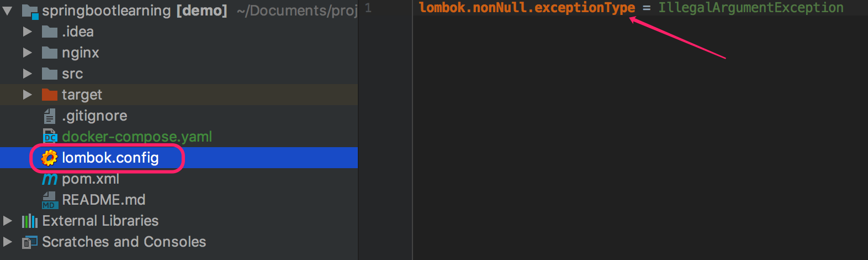Expand Scratches and Consoles arrow
This screenshot has height=260, width=868.
point(8,242)
